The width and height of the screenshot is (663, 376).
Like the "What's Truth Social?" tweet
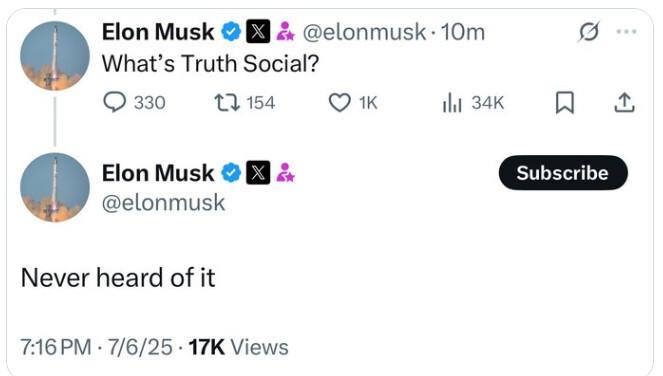[x=353, y=103]
